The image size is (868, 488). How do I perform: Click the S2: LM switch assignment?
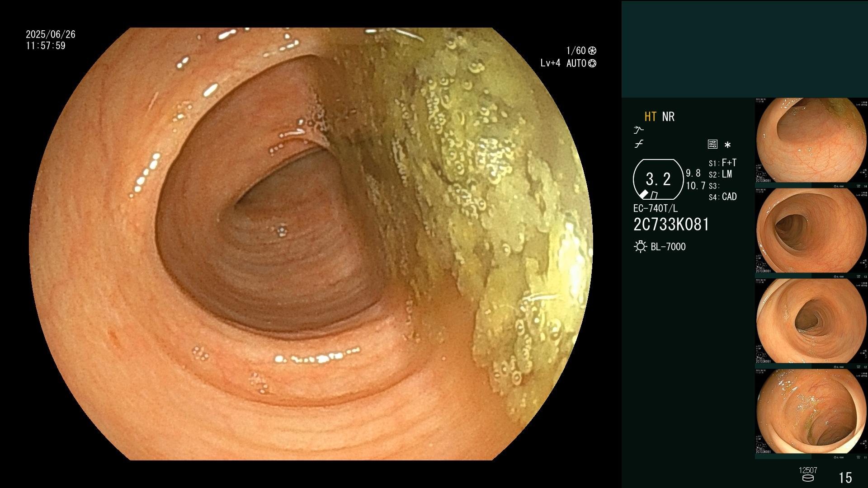click(x=720, y=174)
